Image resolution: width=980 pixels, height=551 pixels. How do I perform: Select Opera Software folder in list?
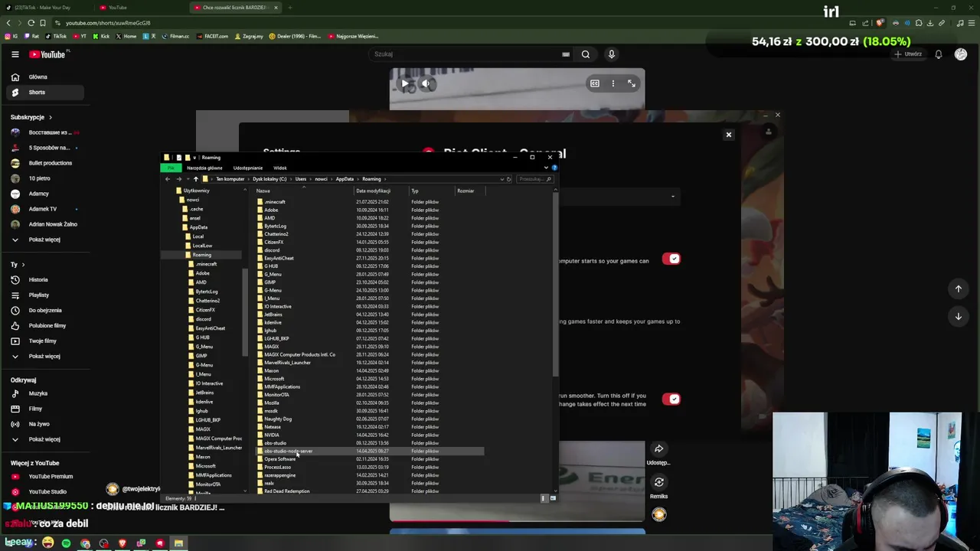[279, 459]
